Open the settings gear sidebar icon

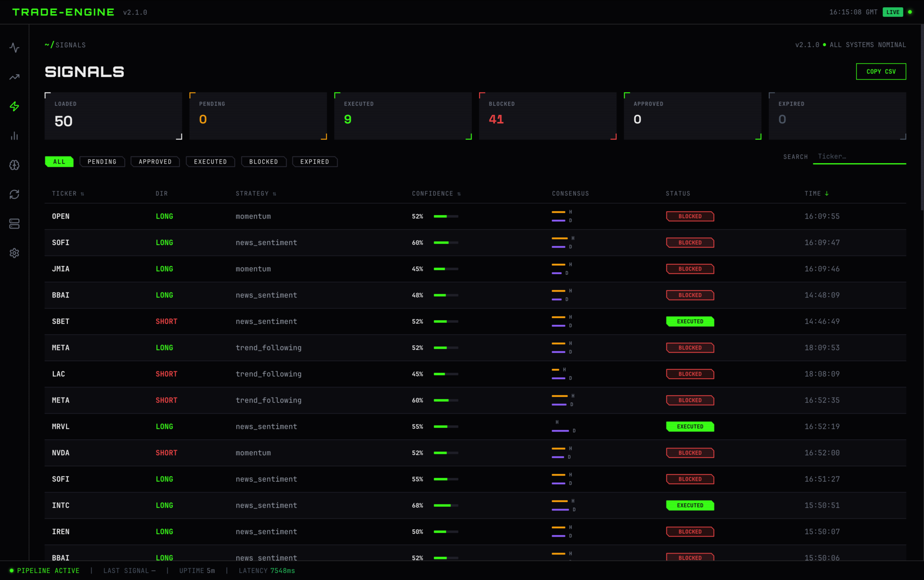(x=14, y=253)
